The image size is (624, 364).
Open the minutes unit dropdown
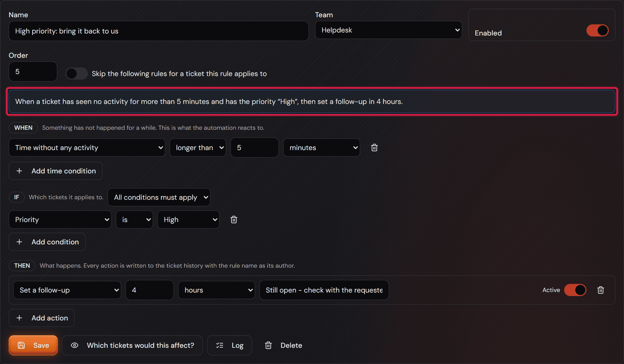[x=321, y=148]
